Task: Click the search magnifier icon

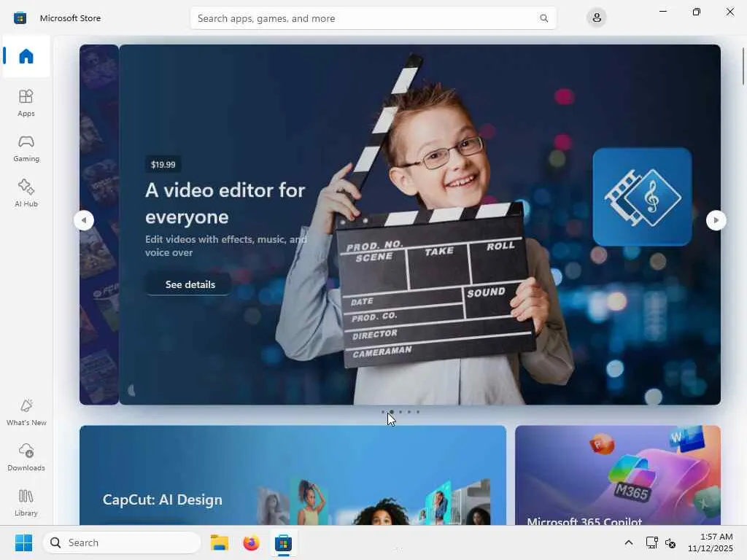Action: (543, 18)
